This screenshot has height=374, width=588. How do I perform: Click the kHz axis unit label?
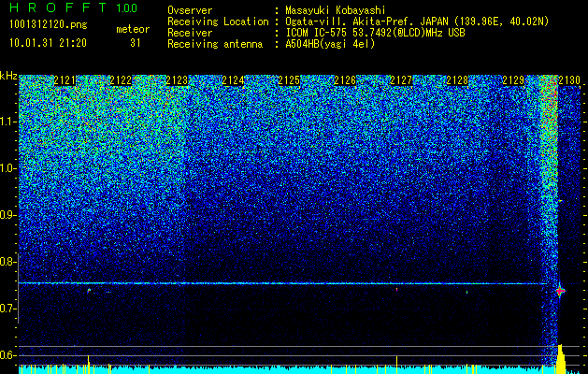click(x=8, y=76)
